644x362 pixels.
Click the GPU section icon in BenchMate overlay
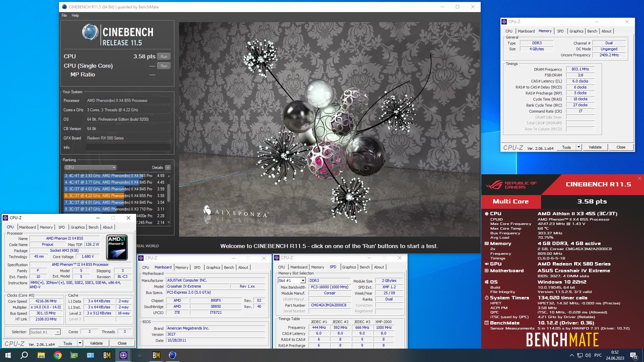487,264
